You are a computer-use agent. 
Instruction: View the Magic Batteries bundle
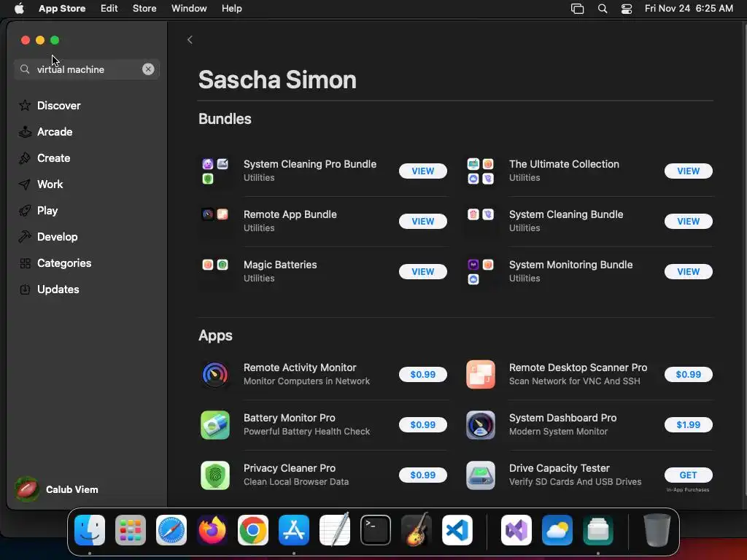click(x=422, y=271)
